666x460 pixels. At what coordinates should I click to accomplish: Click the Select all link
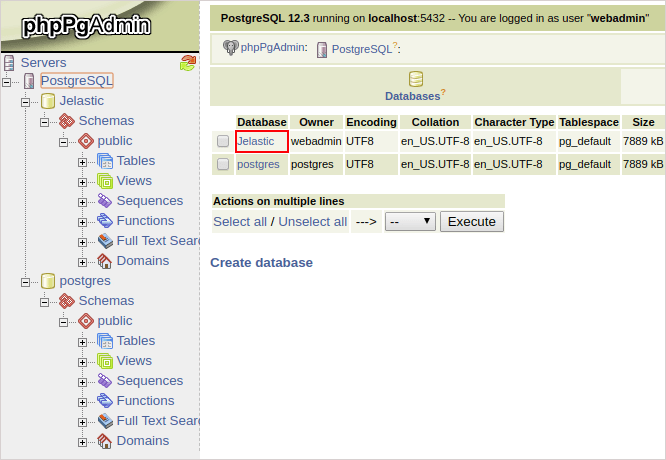(x=240, y=222)
